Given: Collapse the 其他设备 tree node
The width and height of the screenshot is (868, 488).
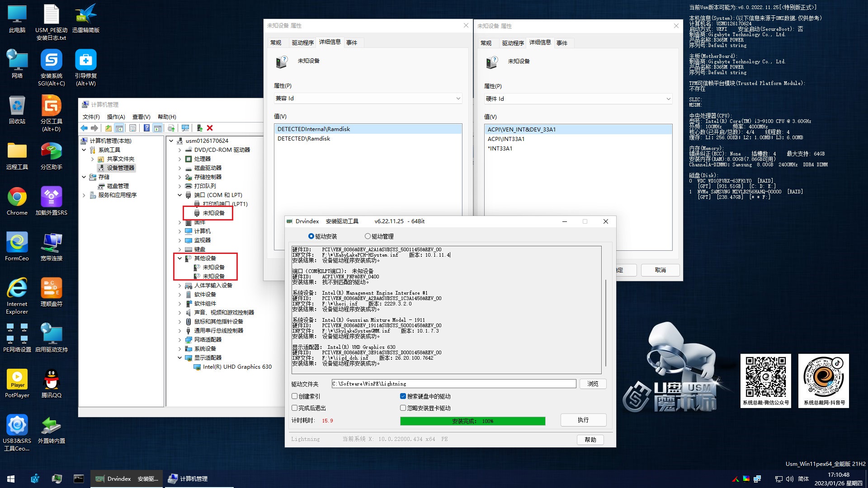Looking at the screenshot, I should [x=180, y=258].
